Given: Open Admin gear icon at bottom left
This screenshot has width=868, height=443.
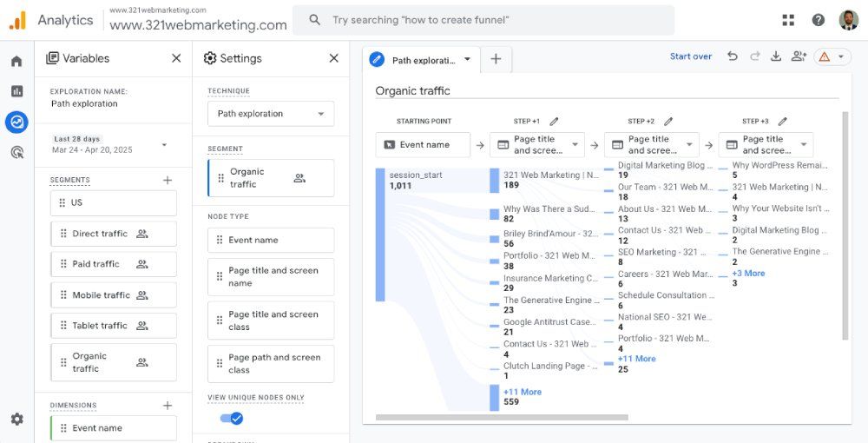Looking at the screenshot, I should pos(16,420).
